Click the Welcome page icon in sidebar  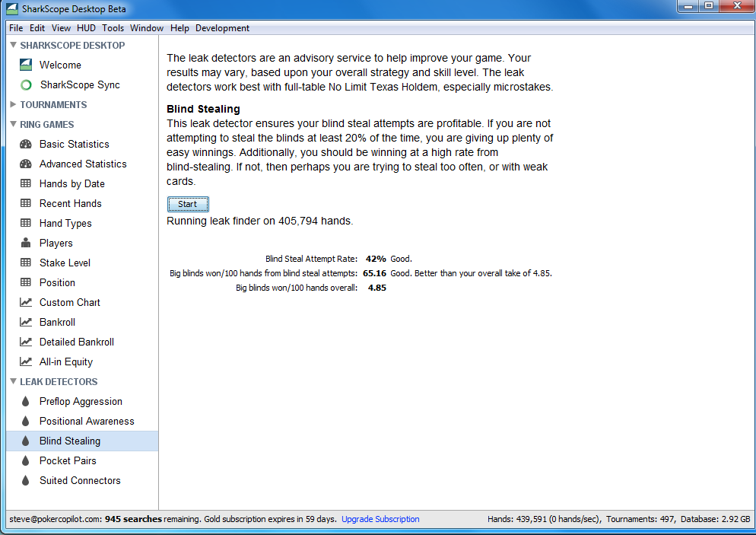pos(26,65)
